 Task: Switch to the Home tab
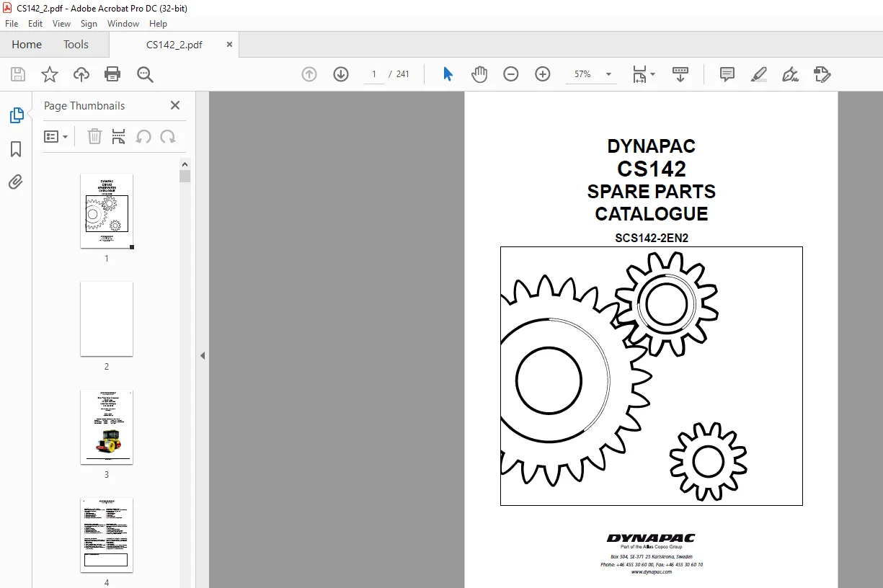pyautogui.click(x=27, y=44)
